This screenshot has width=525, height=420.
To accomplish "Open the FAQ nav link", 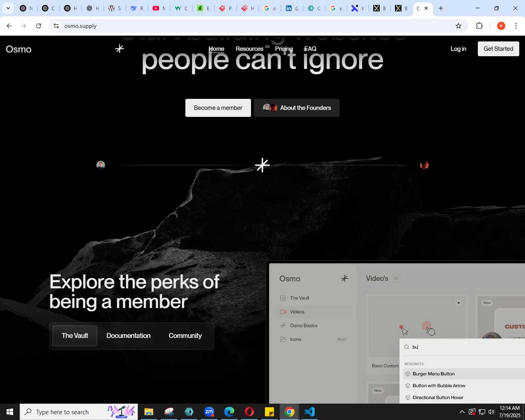I will pyautogui.click(x=310, y=49).
